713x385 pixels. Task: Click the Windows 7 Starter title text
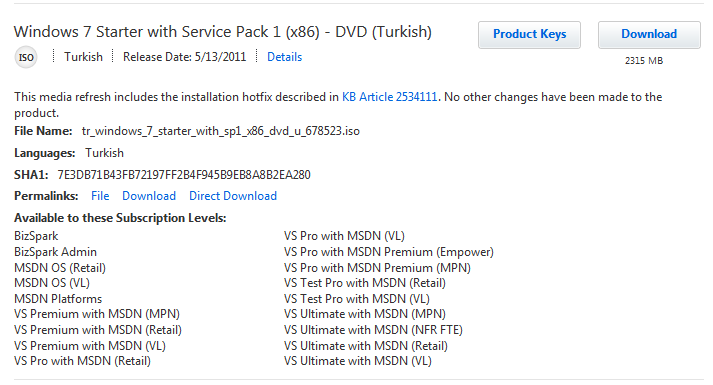click(x=223, y=32)
